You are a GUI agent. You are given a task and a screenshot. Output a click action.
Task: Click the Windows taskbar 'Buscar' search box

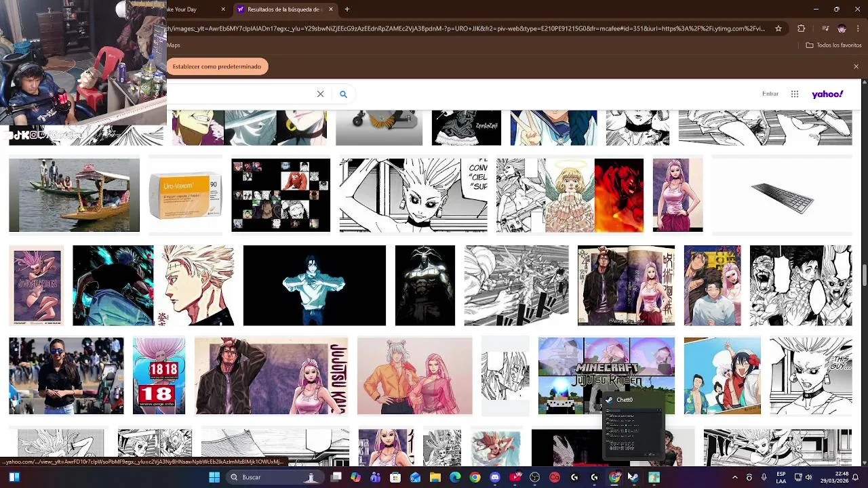point(275,477)
